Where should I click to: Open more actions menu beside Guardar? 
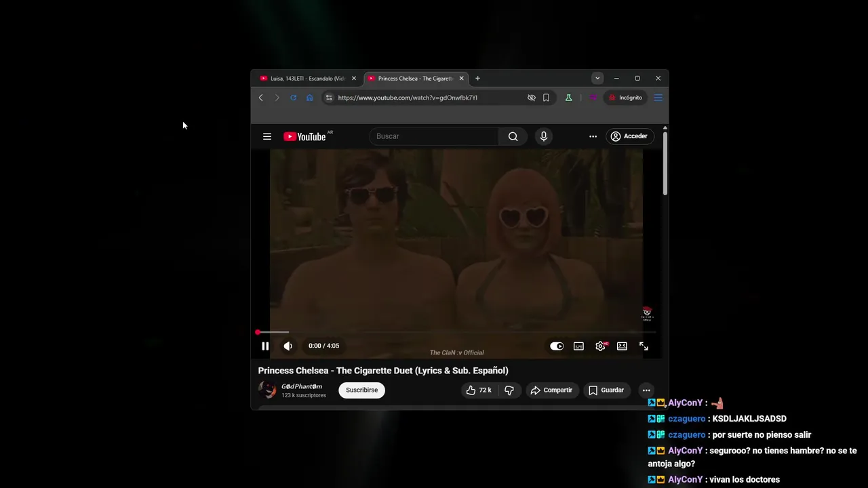[x=646, y=390]
